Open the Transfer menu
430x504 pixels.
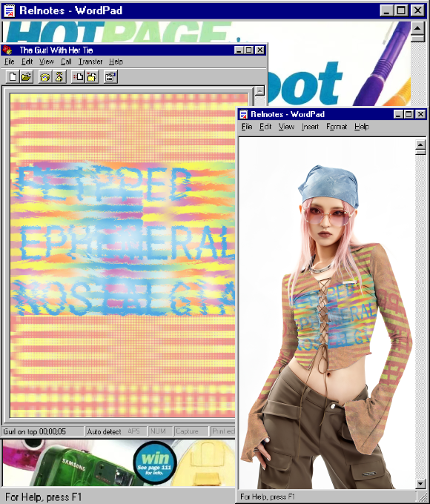(x=90, y=62)
